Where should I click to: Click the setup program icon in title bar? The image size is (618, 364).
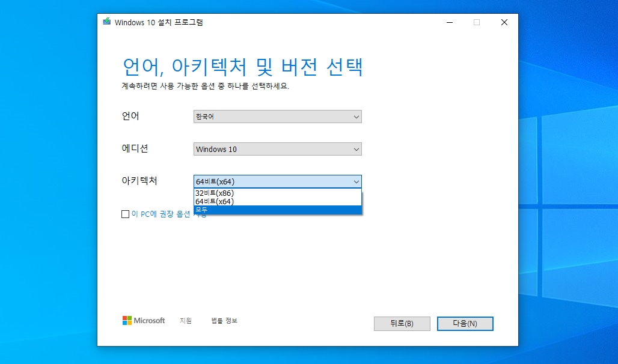[x=107, y=22]
